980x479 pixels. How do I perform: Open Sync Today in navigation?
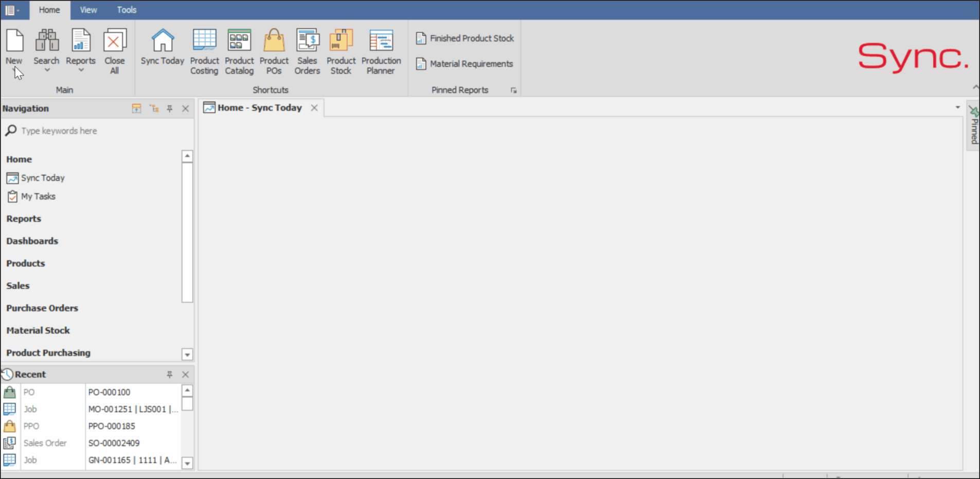tap(43, 178)
